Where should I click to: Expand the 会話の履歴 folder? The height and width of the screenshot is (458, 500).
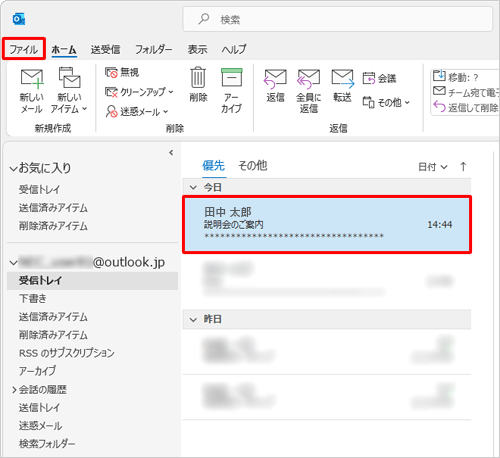point(14,389)
